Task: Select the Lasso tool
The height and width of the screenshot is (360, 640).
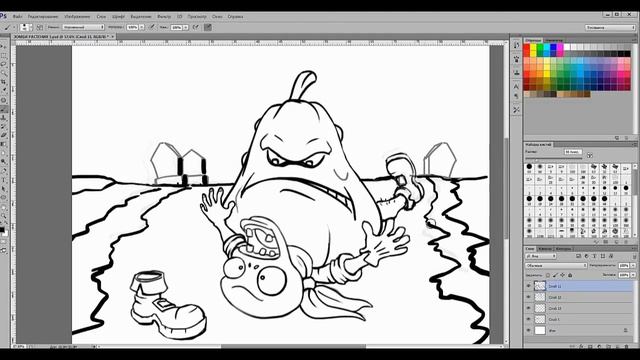Action: coord(4,64)
